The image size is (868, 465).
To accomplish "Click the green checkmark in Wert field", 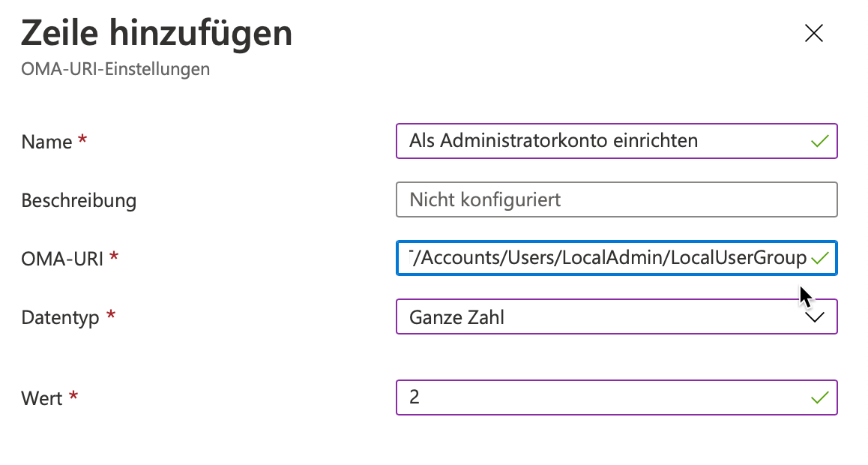I will coord(820,397).
